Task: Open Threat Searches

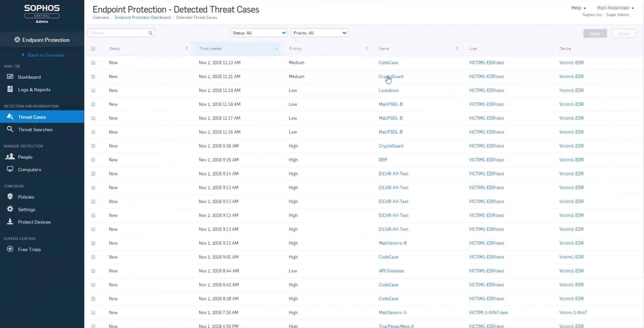Action: tap(35, 129)
